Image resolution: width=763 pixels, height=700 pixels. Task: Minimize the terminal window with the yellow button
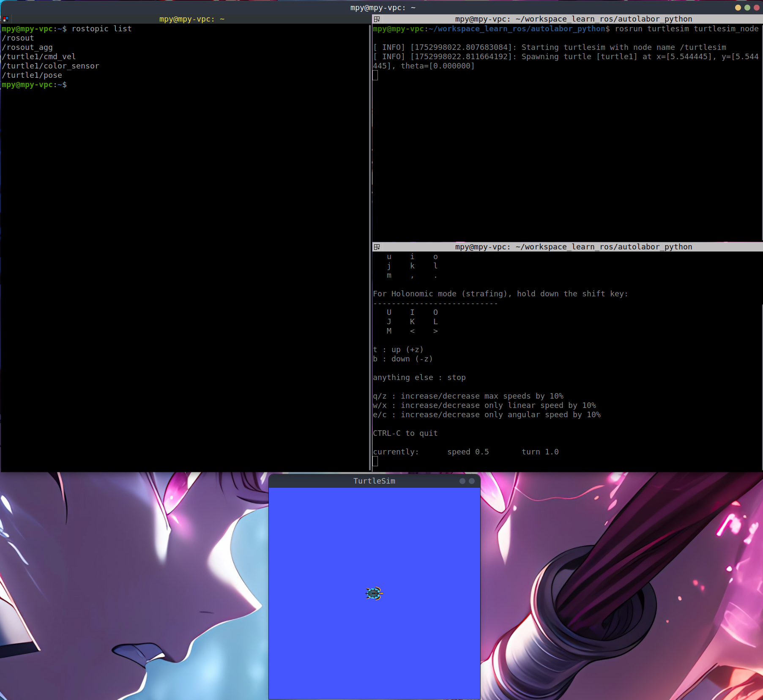pos(738,8)
